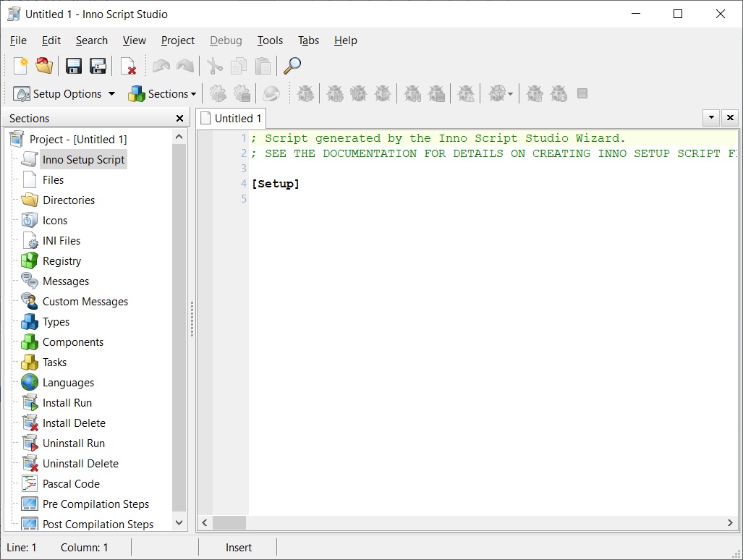The width and height of the screenshot is (743, 560).
Task: Click the Tasks yellow cubes icon
Action: pos(30,362)
